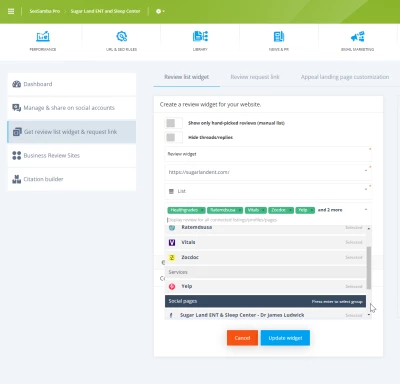Open the URL & SEO Rules icon
This screenshot has width=400, height=384.
(122, 37)
